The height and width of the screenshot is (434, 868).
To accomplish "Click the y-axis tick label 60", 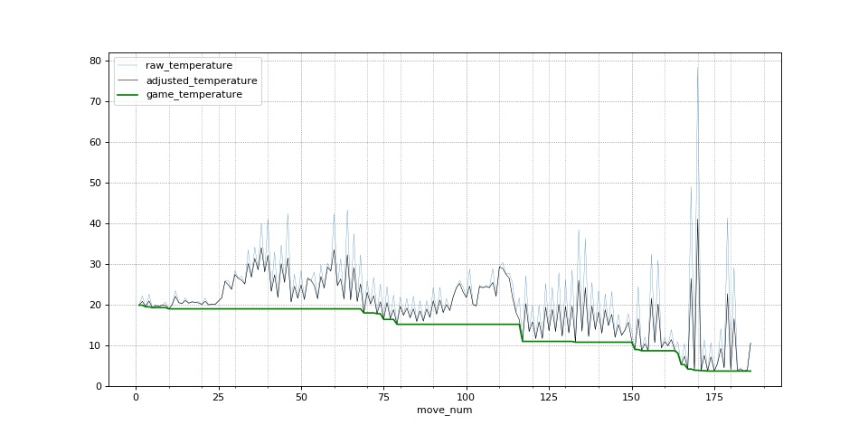I will [95, 142].
